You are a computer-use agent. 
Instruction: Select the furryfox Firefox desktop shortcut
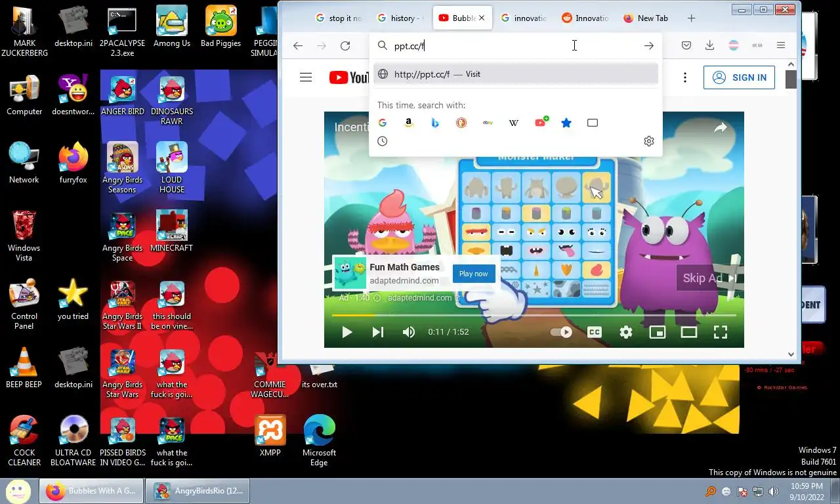click(73, 163)
